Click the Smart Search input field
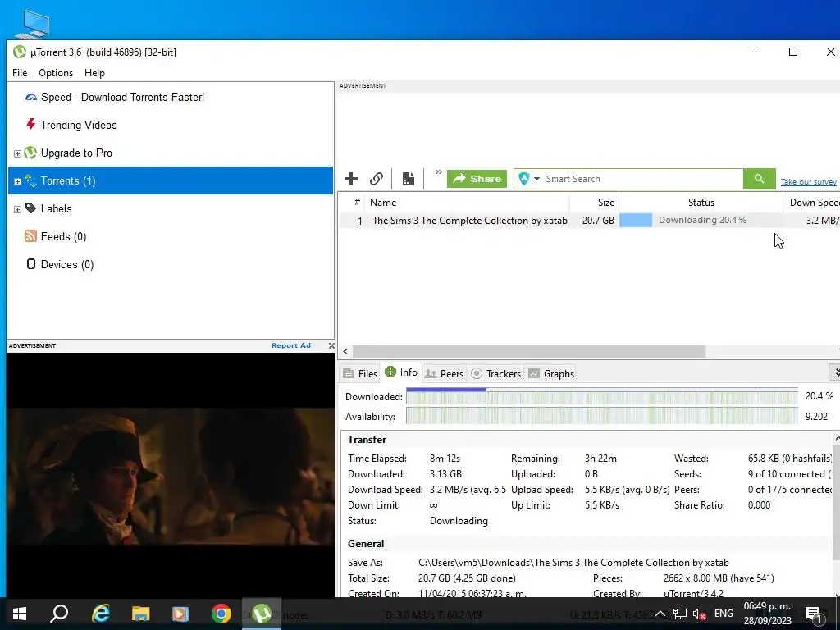 (643, 179)
